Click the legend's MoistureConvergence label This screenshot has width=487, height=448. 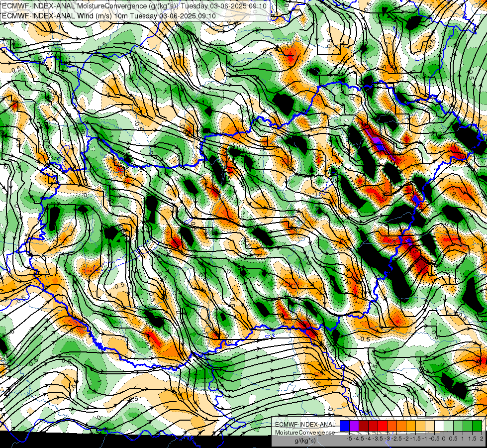[305, 433]
